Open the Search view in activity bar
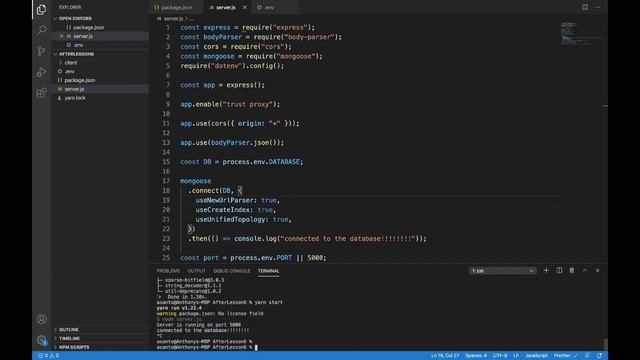Screen dimensions: 640x360 click(41, 30)
